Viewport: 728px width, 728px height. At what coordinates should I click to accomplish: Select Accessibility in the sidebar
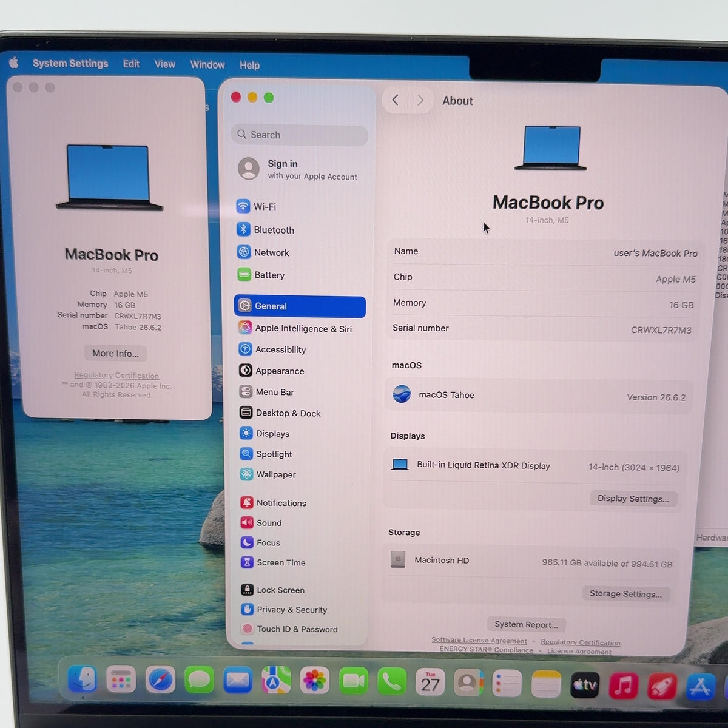(272, 349)
